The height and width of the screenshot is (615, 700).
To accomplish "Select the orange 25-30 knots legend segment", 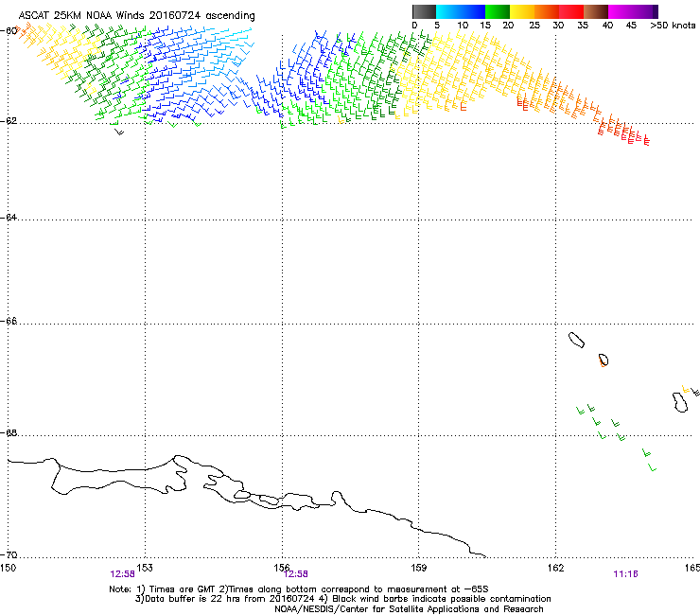I will click(547, 11).
